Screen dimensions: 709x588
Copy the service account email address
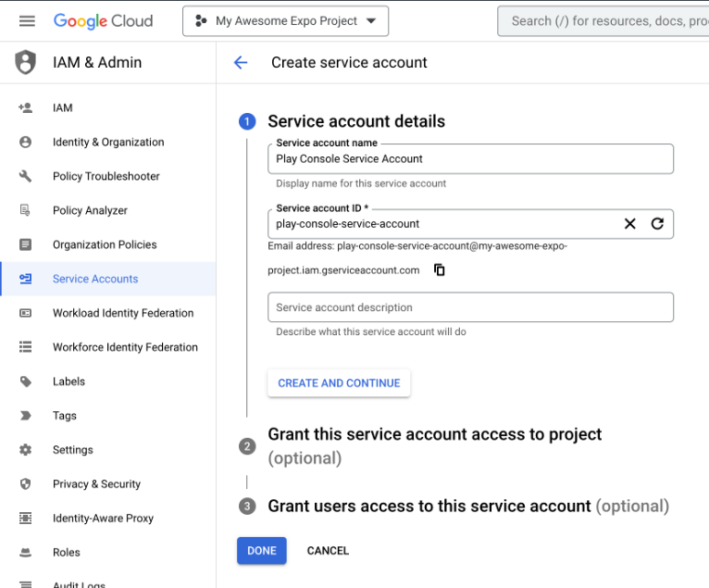tap(439, 270)
